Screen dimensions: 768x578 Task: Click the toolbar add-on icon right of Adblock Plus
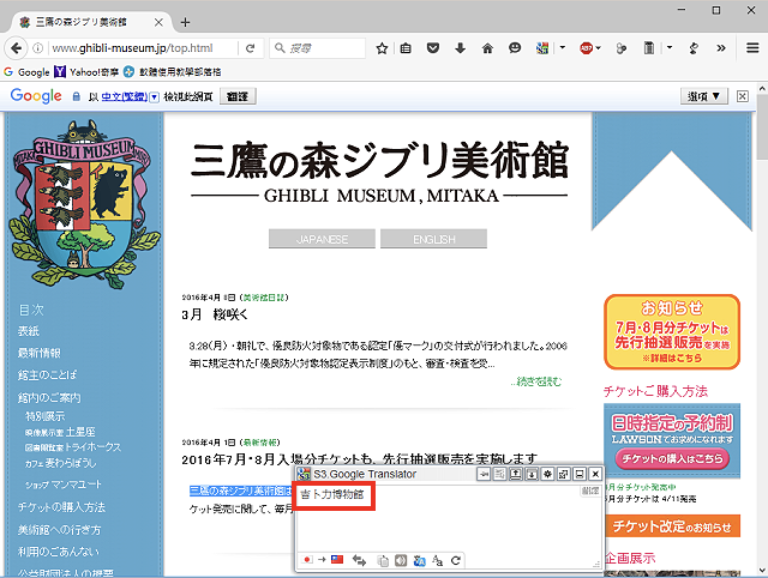[x=621, y=48]
